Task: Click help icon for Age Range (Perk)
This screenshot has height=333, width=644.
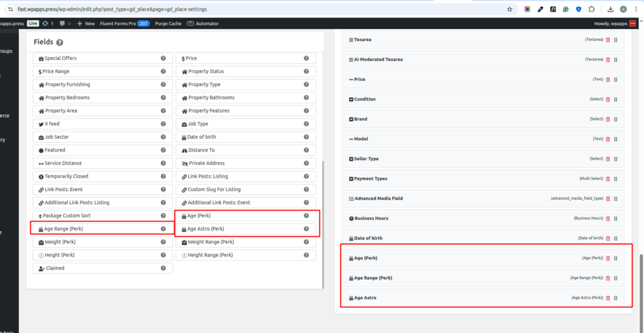Action: click(163, 229)
